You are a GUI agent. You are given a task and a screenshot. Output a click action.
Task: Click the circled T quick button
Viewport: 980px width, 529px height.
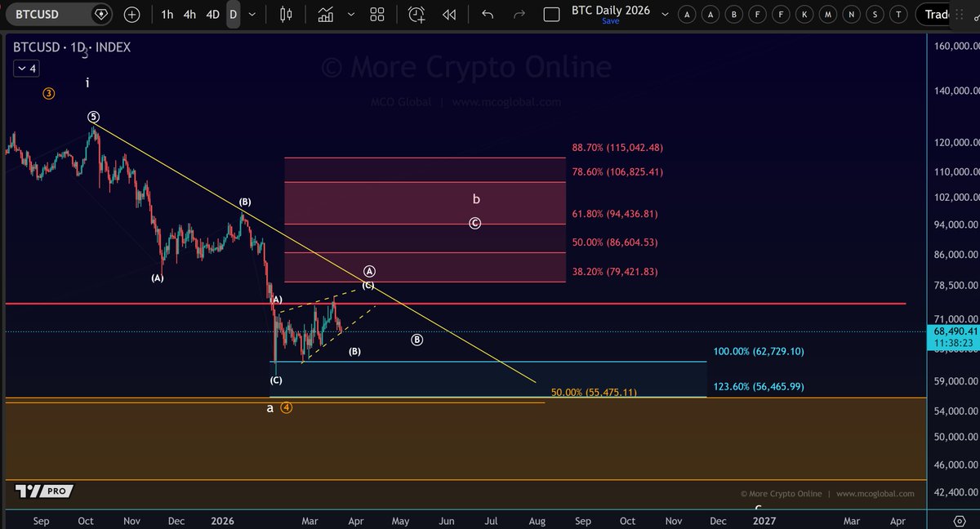[899, 15]
